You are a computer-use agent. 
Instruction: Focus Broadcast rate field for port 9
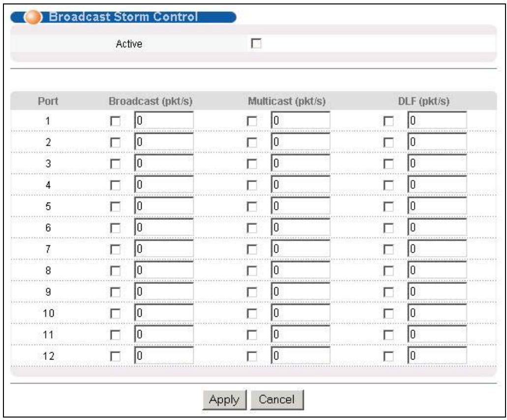tap(164, 291)
